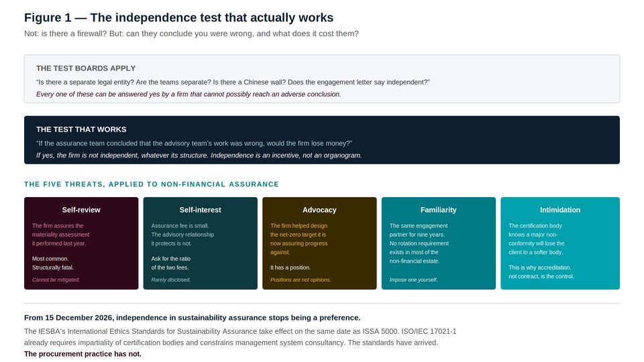
Task: Click "This is why accreditation, not contract, is the control."
Action: tap(541, 272)
